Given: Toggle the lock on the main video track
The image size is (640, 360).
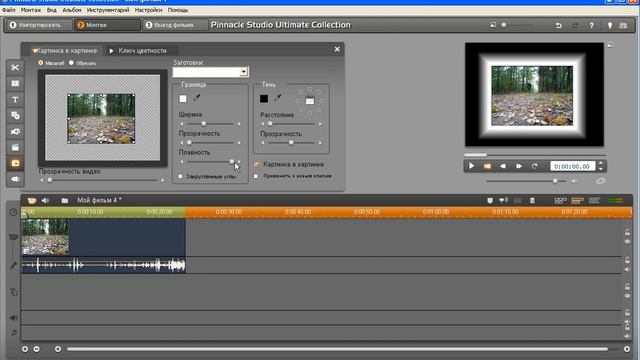Looking at the screenshot, I should [627, 232].
